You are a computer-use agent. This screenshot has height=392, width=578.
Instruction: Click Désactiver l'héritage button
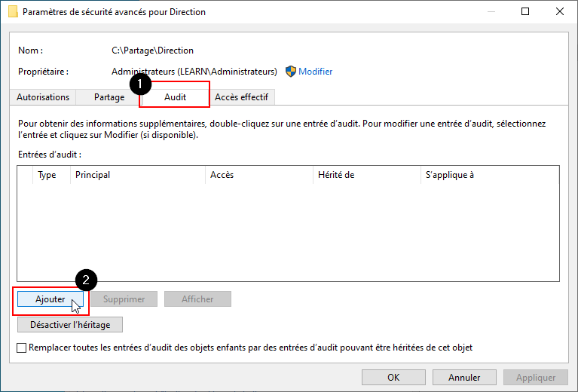click(70, 325)
